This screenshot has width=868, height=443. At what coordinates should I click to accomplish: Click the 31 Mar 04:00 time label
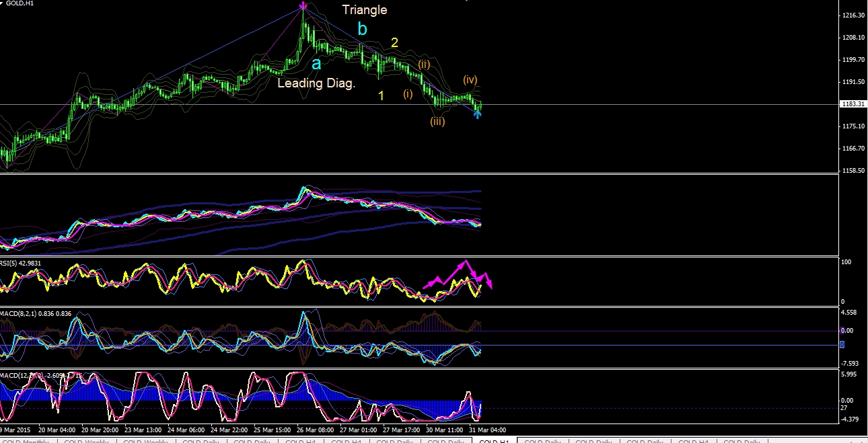tap(487, 430)
